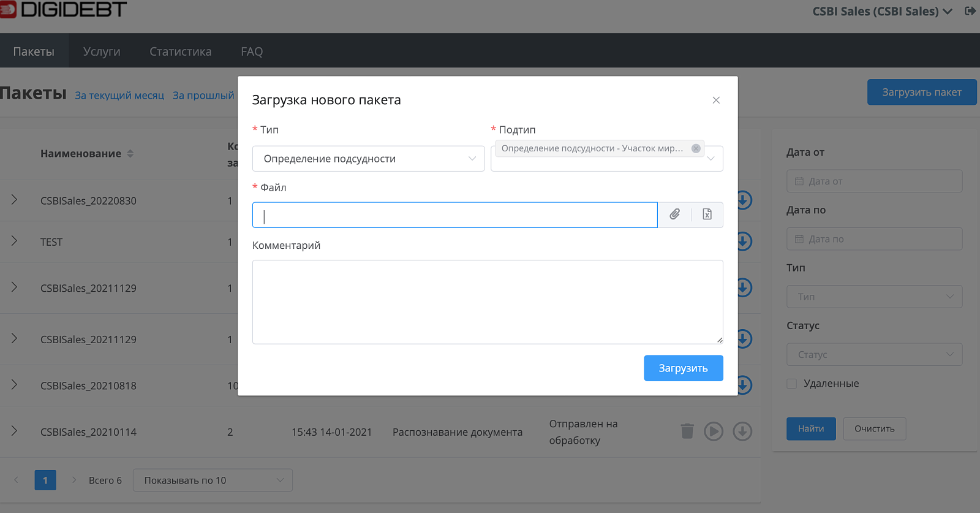Click the Excel template file icon

[707, 215]
